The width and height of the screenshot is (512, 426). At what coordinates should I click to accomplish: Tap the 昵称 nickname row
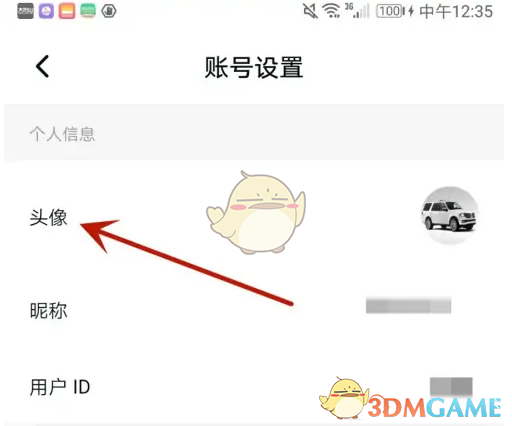[x=254, y=311]
